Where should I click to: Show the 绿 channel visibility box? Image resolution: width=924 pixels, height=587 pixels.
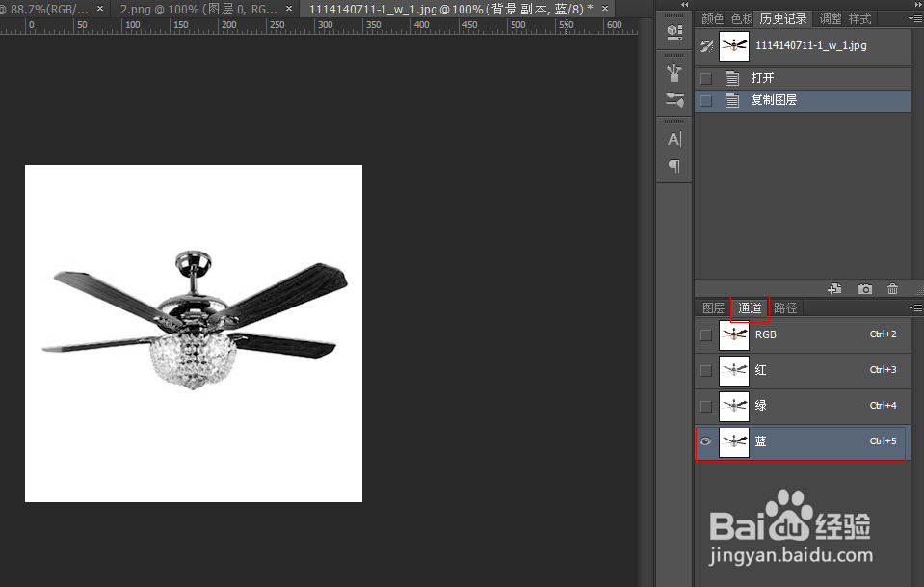[x=705, y=406]
